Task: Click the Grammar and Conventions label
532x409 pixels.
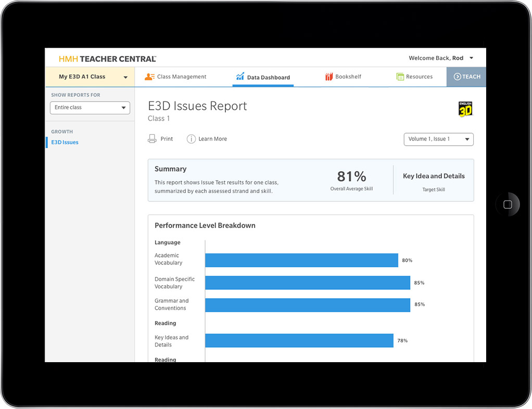Action: (x=171, y=304)
